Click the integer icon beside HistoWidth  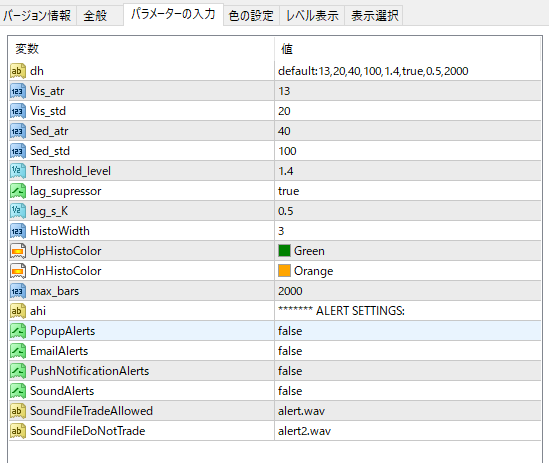click(x=18, y=231)
